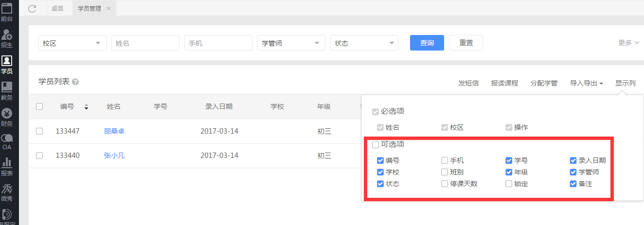Open the 报表 sidebar icon
Viewport: 644px width, 225px height.
[x=7, y=167]
